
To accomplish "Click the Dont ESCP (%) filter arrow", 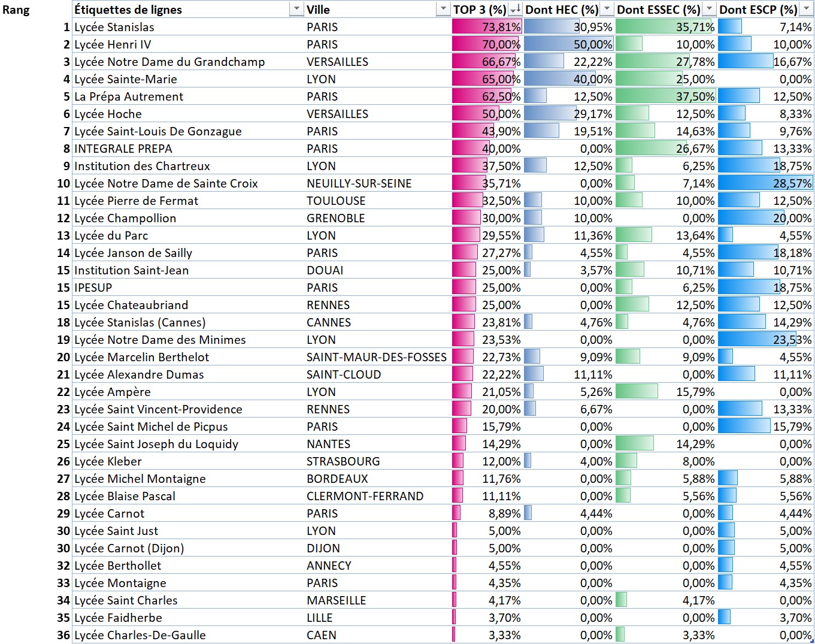I will tap(806, 10).
